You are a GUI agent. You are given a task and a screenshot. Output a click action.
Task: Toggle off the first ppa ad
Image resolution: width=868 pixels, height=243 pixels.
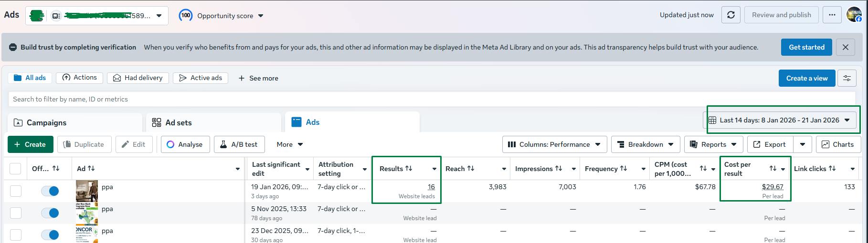pyautogui.click(x=50, y=191)
